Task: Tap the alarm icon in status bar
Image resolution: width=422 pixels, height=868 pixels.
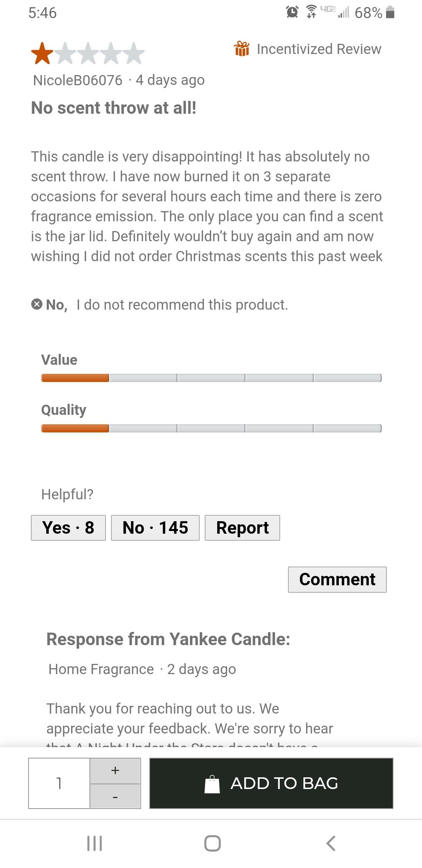Action: point(292,12)
